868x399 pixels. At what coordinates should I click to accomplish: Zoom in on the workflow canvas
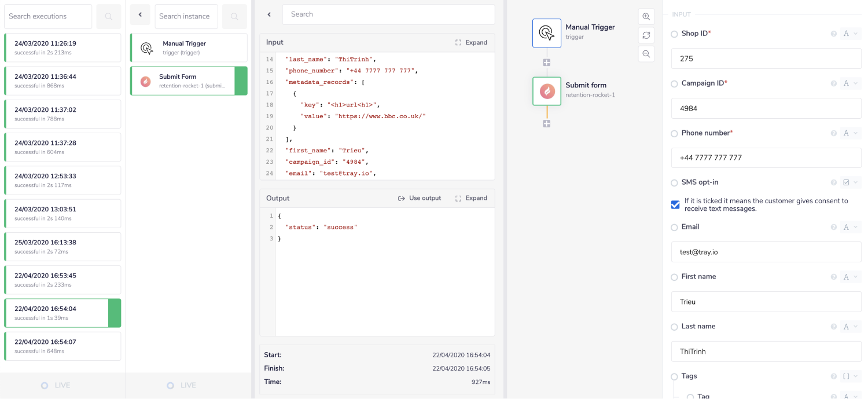pos(646,16)
